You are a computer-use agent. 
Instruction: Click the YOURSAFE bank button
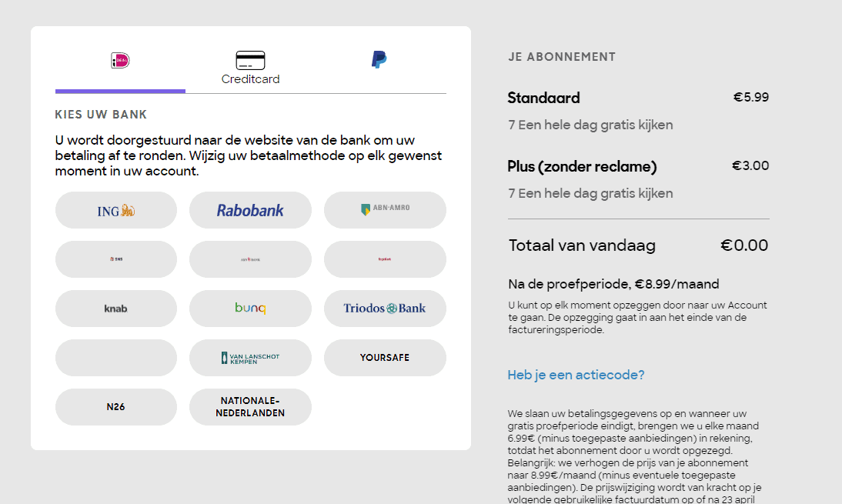[x=385, y=358]
